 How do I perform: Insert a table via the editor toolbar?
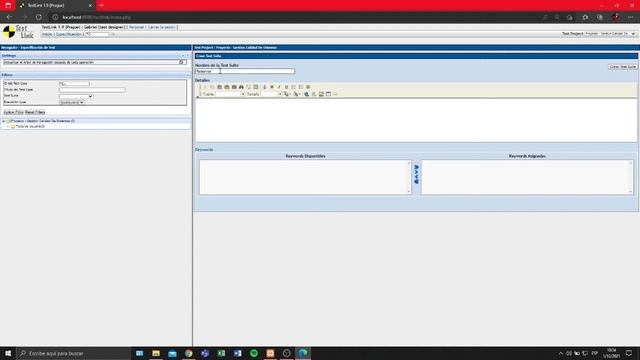click(328, 94)
